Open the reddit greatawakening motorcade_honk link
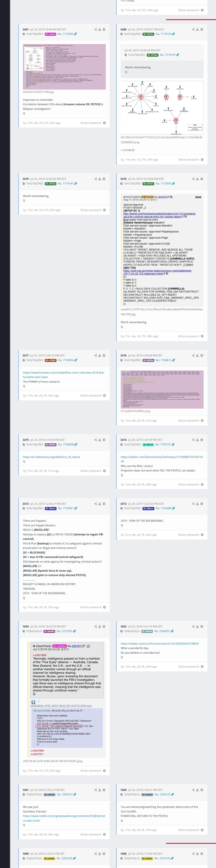The image size is (216, 868). [x=64, y=818]
